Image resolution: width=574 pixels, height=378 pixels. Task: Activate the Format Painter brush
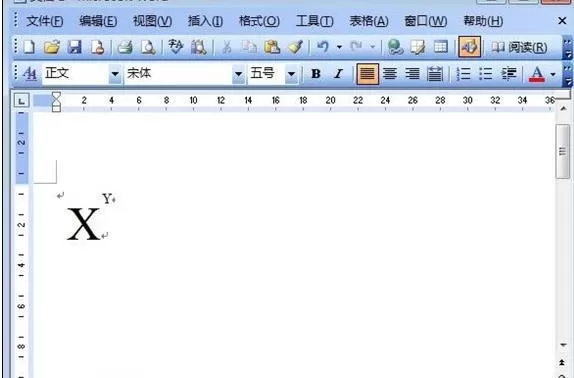[x=295, y=47]
